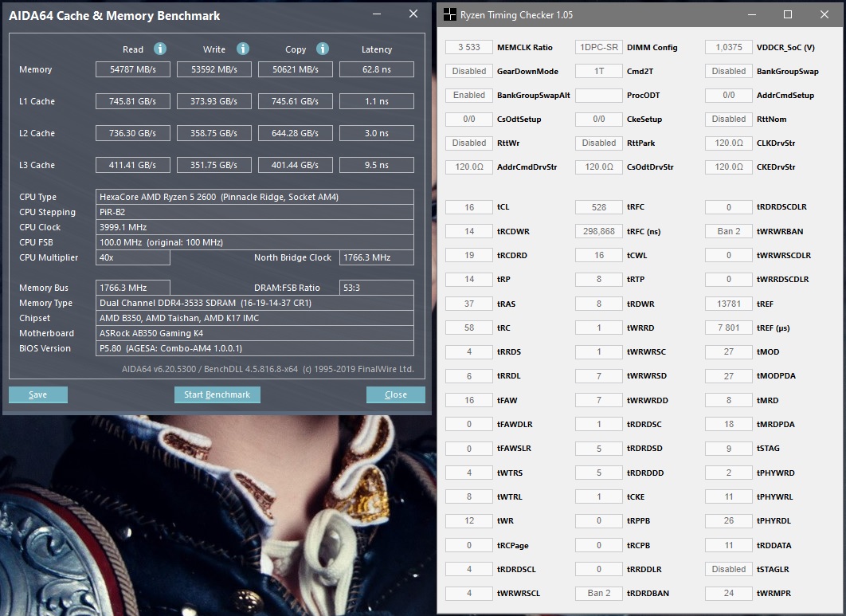The image size is (846, 616).
Task: Select the Memory Latency value 62.8 ns
Action: (377, 69)
